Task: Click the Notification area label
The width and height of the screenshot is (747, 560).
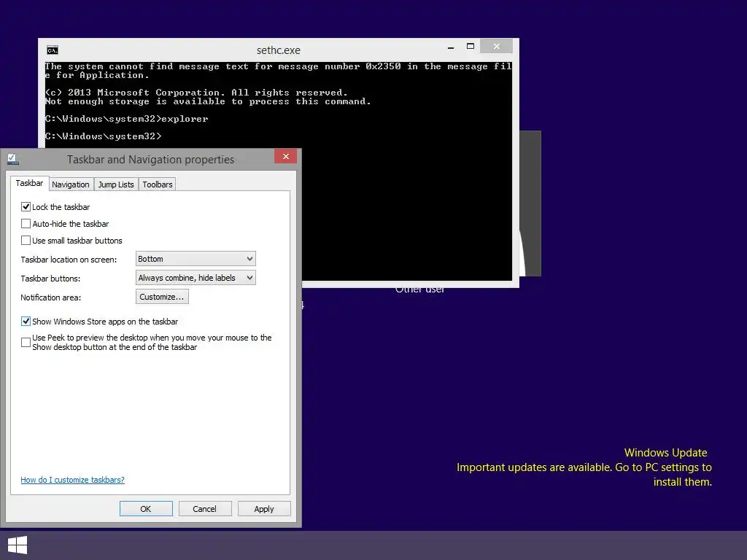Action: [50, 297]
